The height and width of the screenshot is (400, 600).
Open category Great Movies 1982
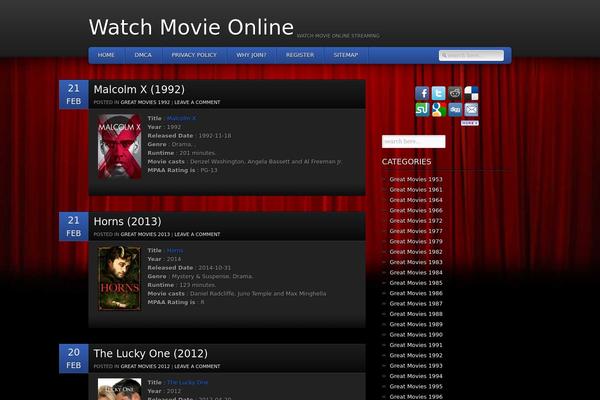[416, 251]
